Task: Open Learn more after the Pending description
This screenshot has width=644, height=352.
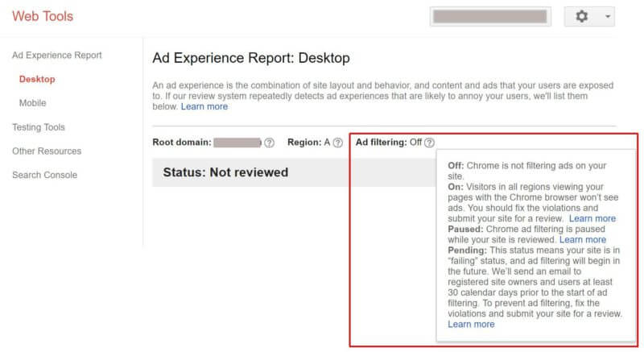Action: coord(471,324)
